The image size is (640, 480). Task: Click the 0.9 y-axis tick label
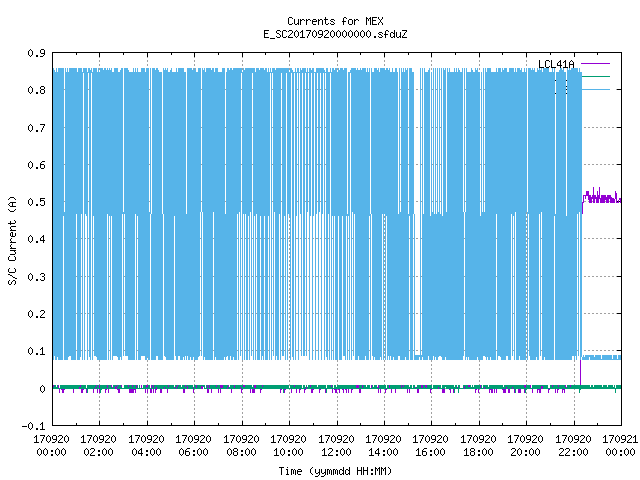pos(36,53)
